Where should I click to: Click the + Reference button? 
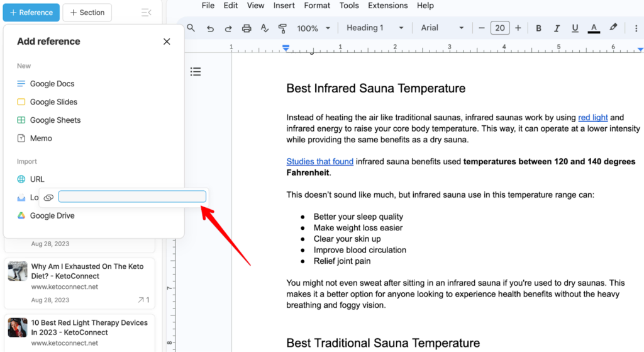[31, 13]
